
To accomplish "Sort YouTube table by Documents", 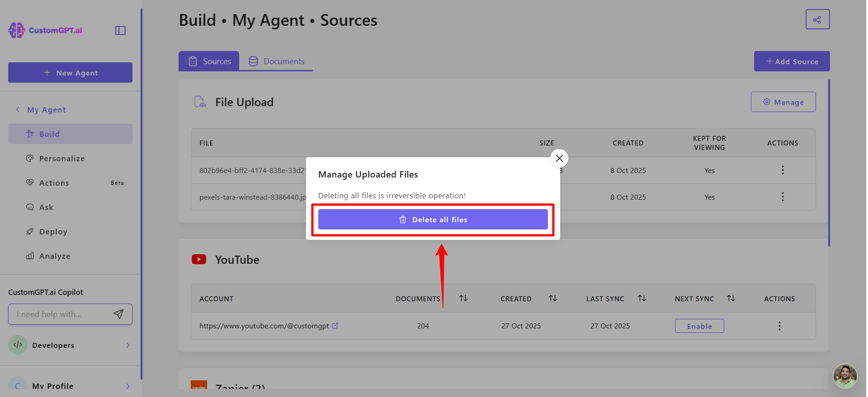I will tap(463, 298).
